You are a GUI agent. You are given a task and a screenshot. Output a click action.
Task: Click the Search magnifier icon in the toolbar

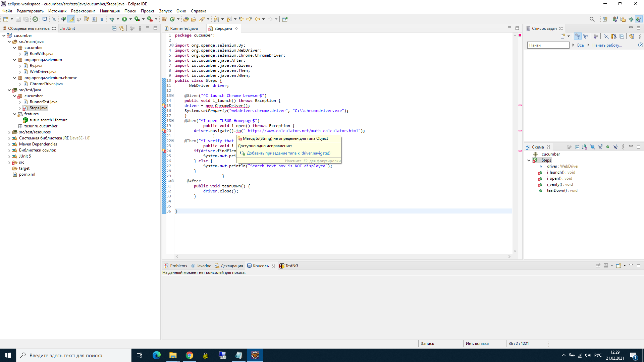coord(592,19)
